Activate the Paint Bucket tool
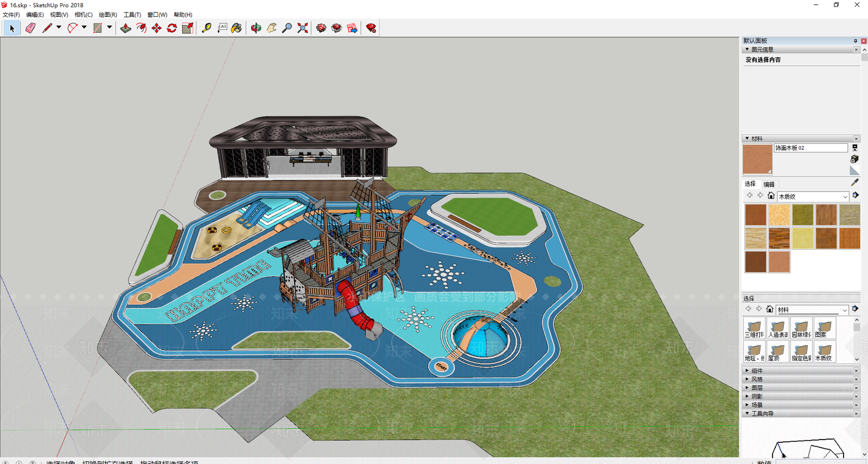 pyautogui.click(x=237, y=28)
